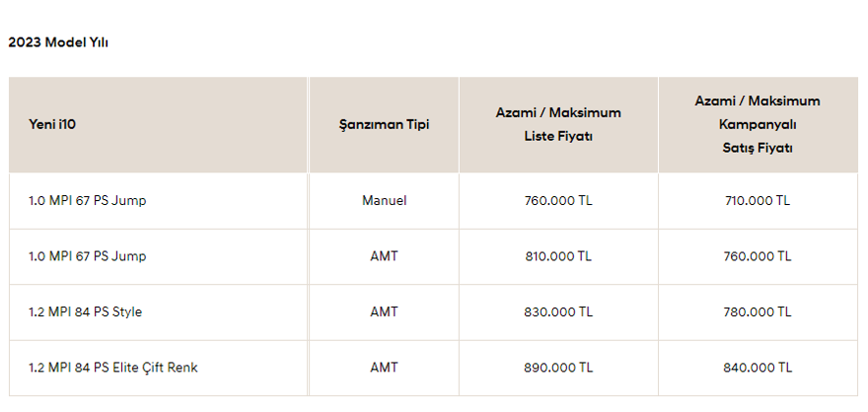
Task: Select the 1.0 MPI 67 PS Jump Manuel model name
Action: (x=88, y=200)
